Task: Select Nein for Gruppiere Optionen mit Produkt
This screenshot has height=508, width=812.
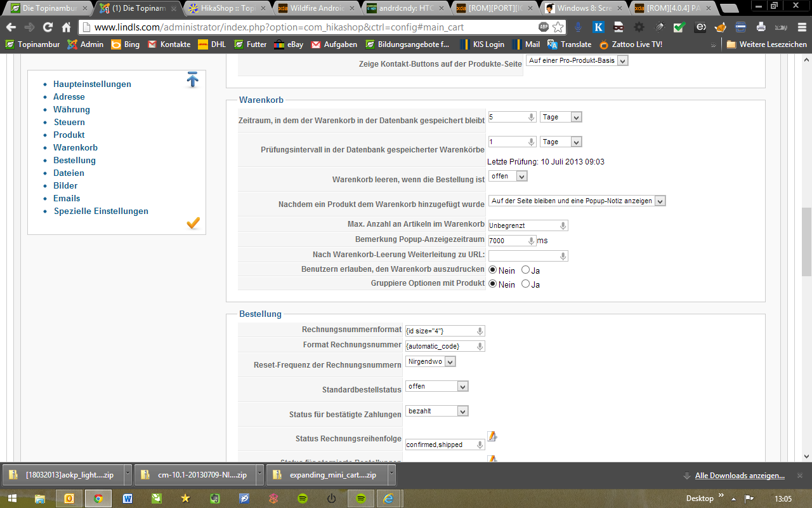Action: click(493, 284)
